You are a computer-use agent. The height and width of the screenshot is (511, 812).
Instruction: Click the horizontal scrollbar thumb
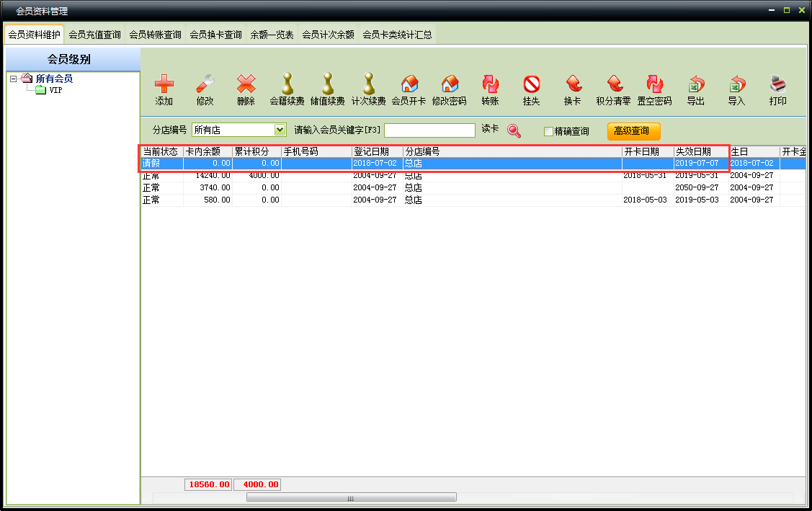pos(351,497)
